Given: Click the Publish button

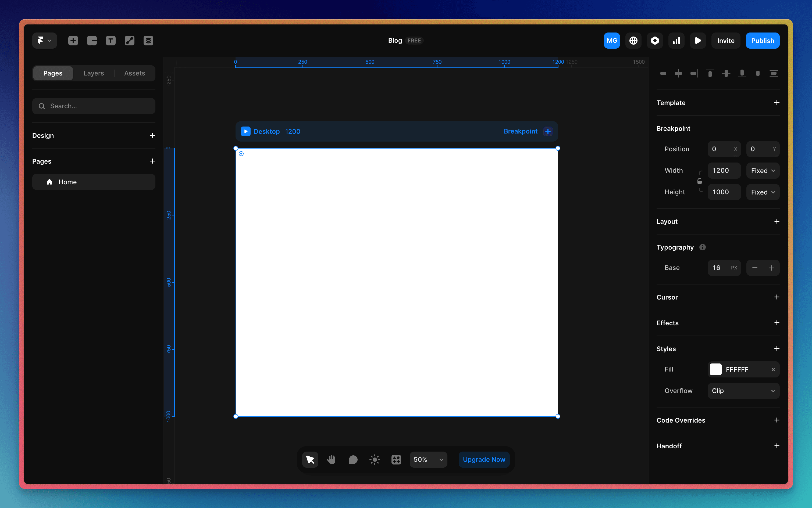Looking at the screenshot, I should pos(762,40).
